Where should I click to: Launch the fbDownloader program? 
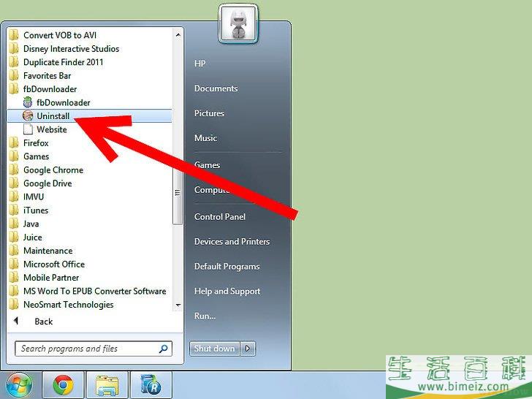pos(64,103)
